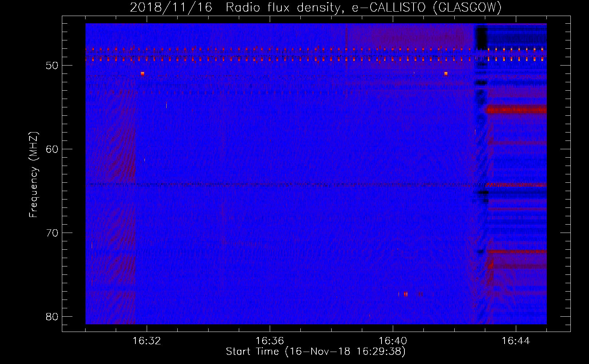Click the 'Start Time (16-Nov-18 16:29:38)' label
The image size is (589, 364).
point(316,352)
